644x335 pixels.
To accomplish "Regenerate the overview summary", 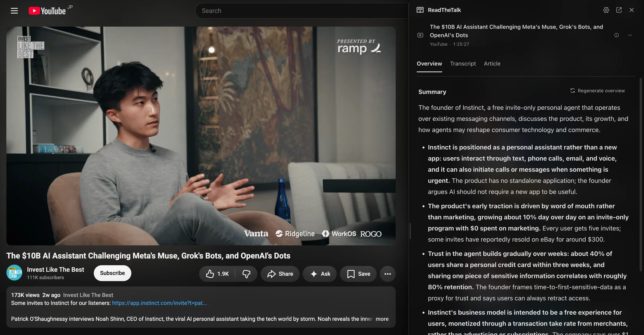I will tap(597, 91).
